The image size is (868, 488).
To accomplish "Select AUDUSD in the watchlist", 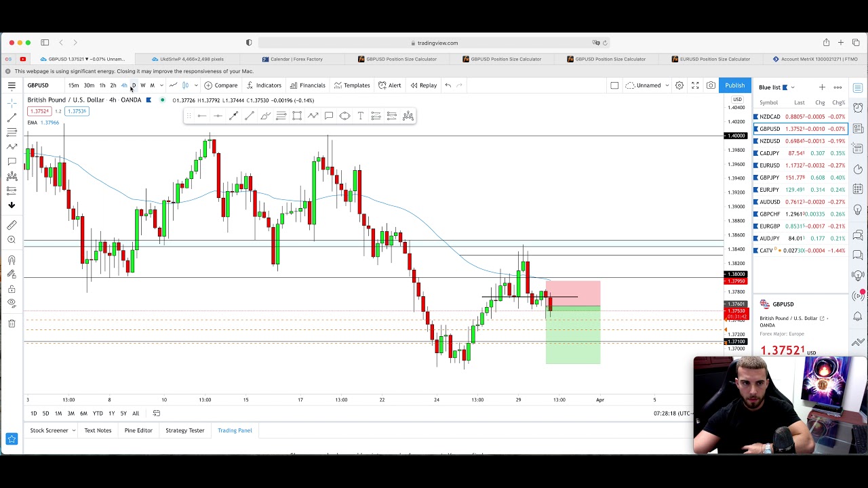I will point(800,202).
